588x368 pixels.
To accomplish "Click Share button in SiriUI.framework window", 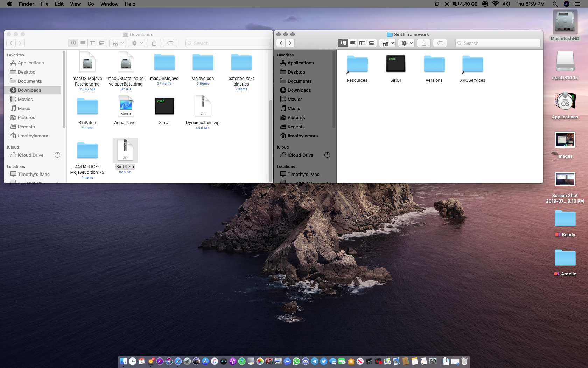I will tap(424, 43).
